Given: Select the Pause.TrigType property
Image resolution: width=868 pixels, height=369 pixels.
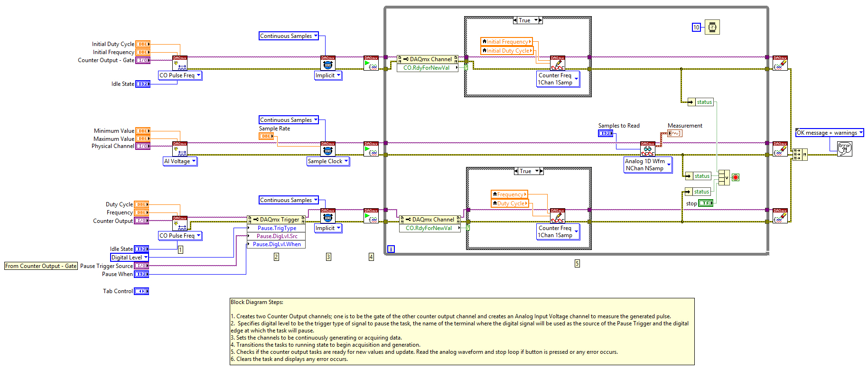Looking at the screenshot, I should (276, 228).
